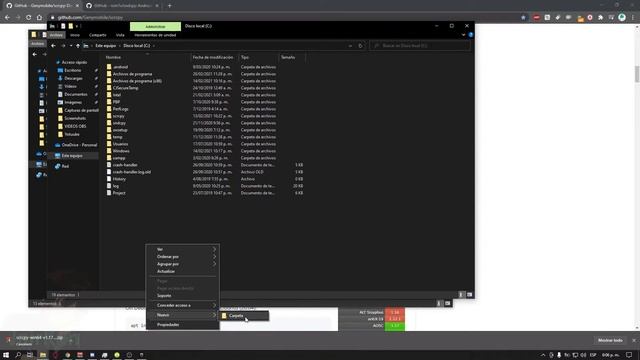Screen dimensions: 640x360
Task: Go back in File Explorer navigation
Action: click(53, 46)
